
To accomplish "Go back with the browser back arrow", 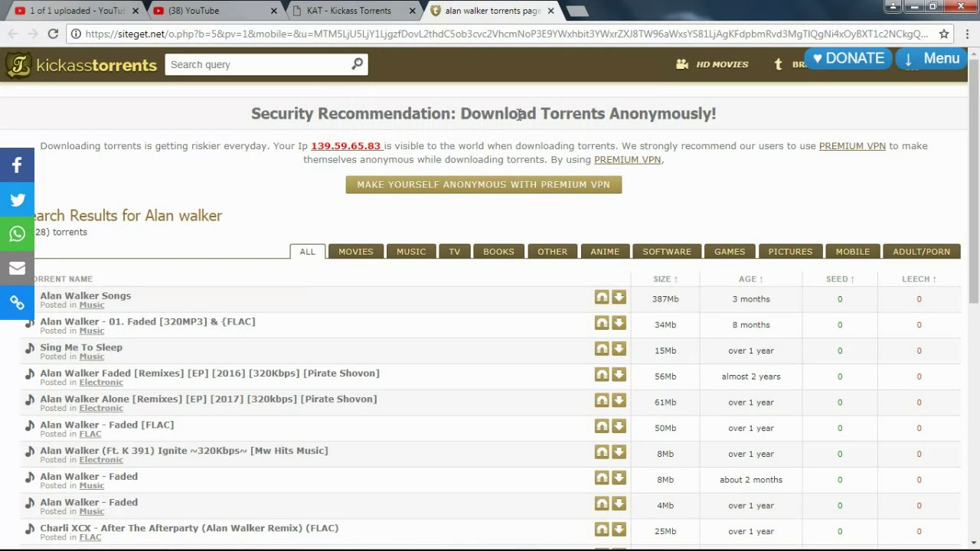I will click(x=12, y=34).
